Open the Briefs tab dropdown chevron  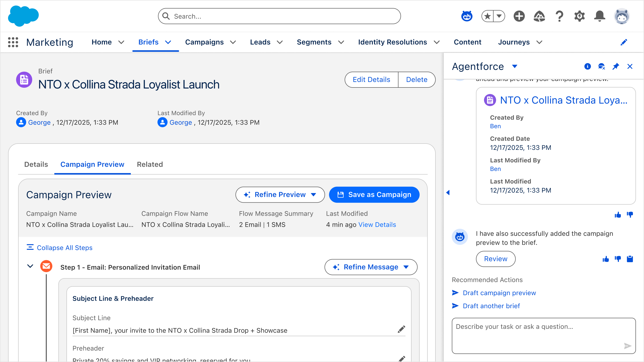(168, 42)
